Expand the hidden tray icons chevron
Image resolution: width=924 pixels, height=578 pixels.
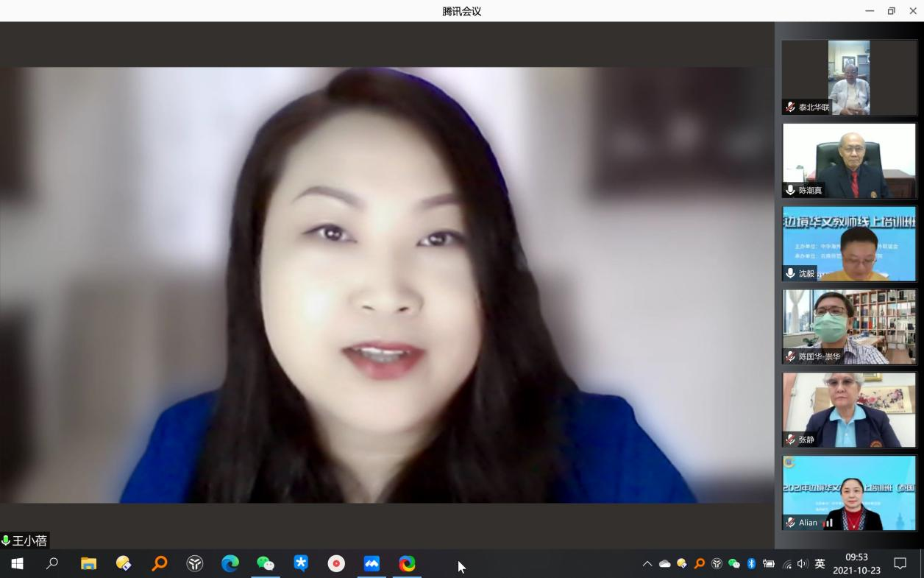[x=647, y=564]
